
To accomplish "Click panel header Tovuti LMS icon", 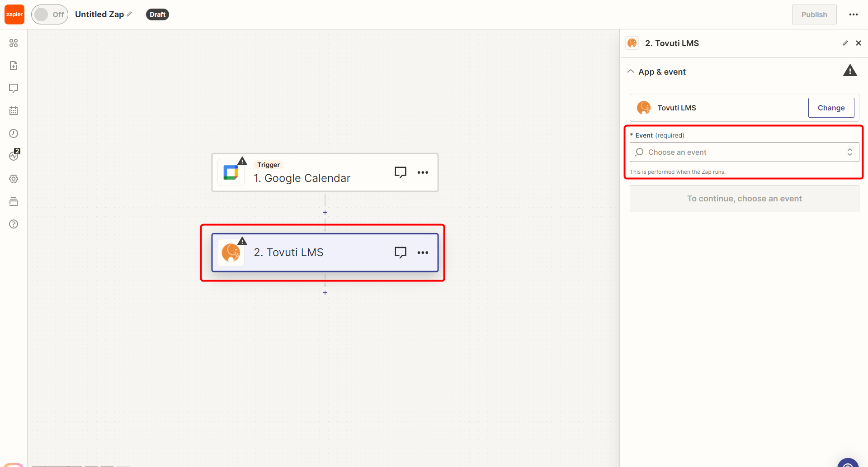I will click(x=632, y=43).
